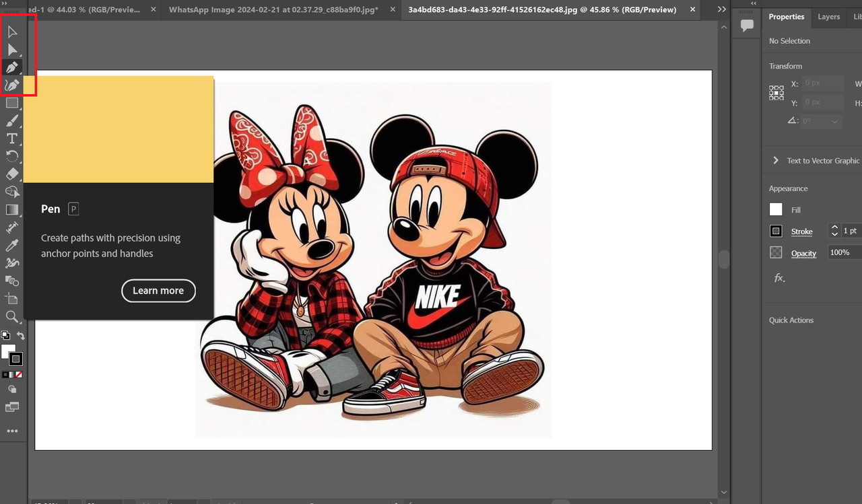Screen dimensions: 862x504
Task: Switch to the Layers panel tab
Action: click(x=828, y=17)
